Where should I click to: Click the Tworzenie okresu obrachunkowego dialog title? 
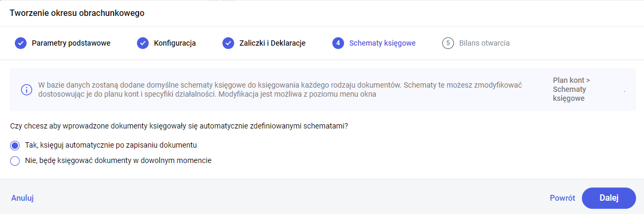[77, 13]
